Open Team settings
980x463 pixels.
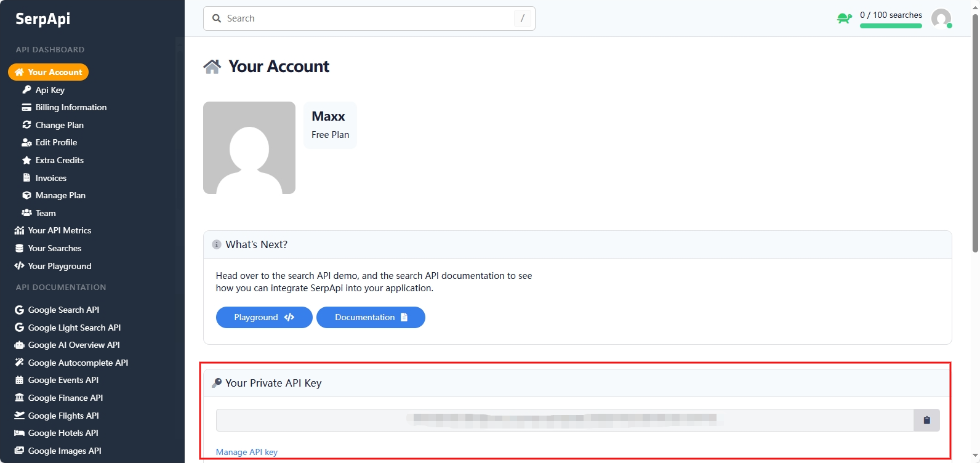[x=46, y=213]
